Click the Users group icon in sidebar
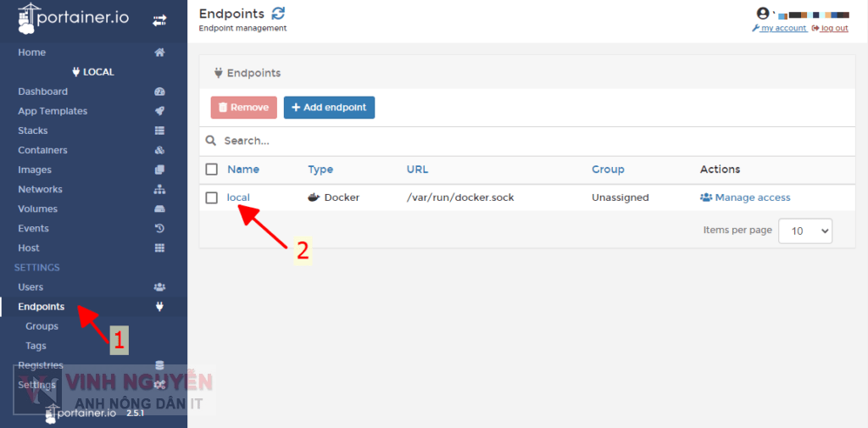This screenshot has width=868, height=428. click(159, 287)
